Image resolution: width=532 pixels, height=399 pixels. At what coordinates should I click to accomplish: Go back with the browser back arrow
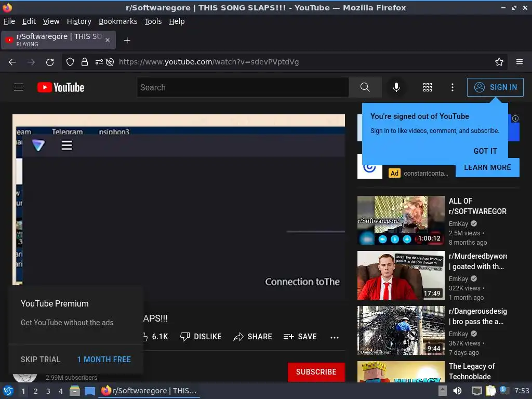12,62
